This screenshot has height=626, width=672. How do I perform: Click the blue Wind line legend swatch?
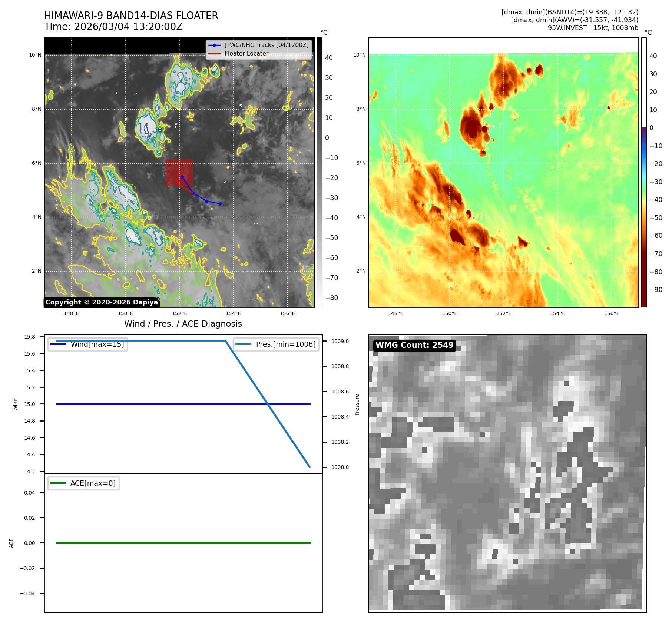click(58, 344)
